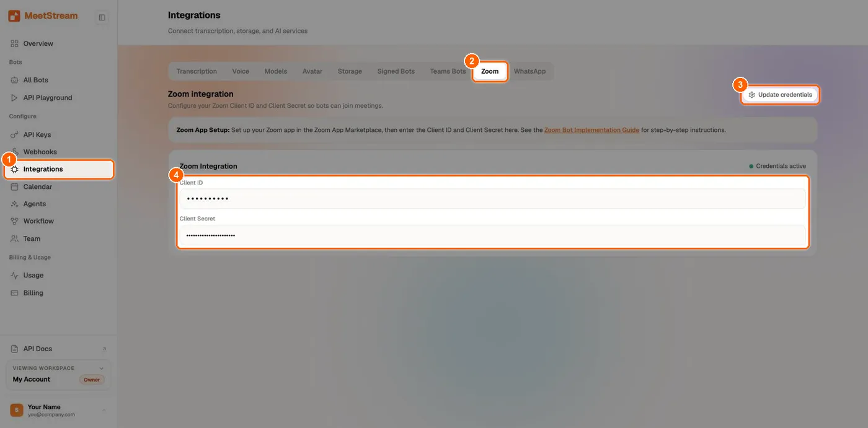Click the API Playground play icon

(x=14, y=97)
